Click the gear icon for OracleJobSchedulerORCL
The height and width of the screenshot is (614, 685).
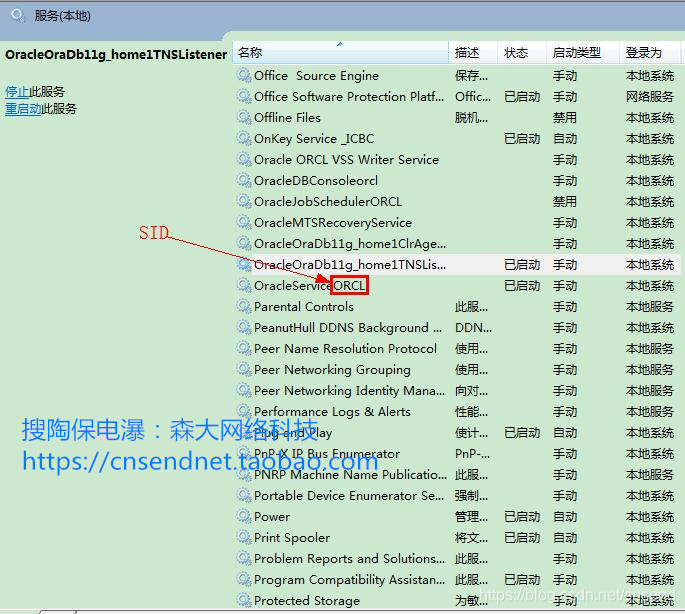click(x=243, y=201)
